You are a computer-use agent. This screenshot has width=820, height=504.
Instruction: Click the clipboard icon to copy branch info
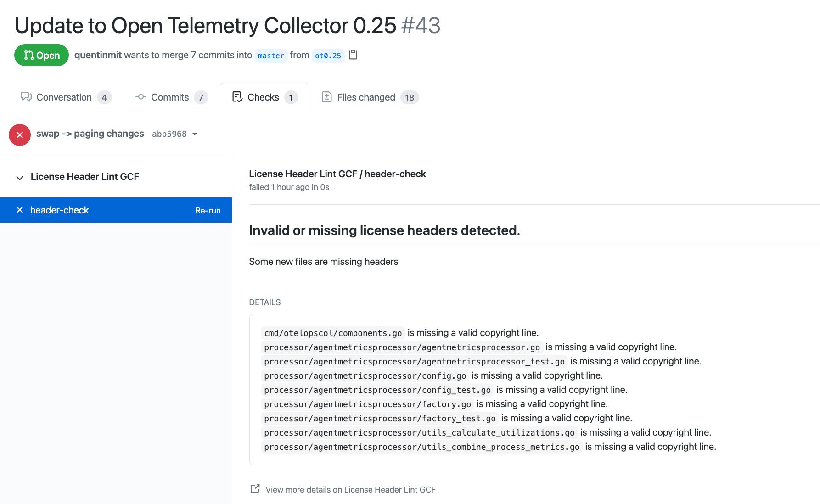353,55
